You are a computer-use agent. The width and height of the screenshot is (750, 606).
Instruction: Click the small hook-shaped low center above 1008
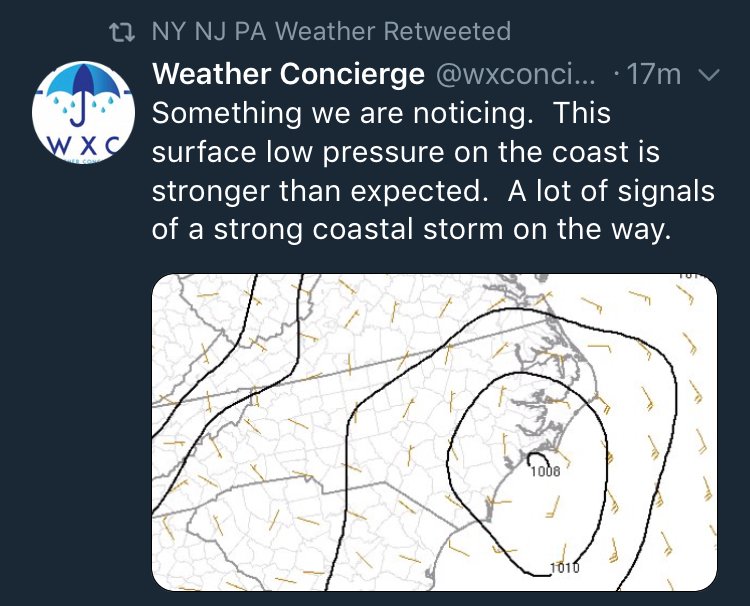tap(538, 458)
